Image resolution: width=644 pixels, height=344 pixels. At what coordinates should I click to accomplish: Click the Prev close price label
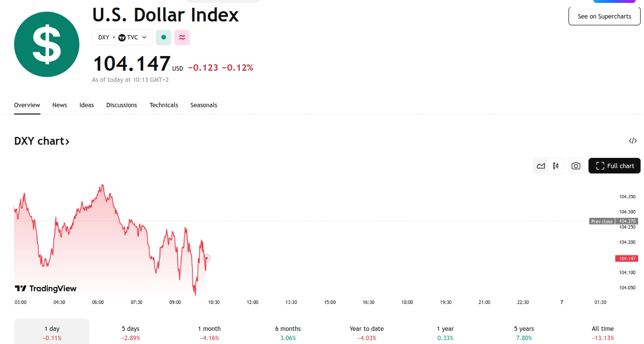click(602, 222)
